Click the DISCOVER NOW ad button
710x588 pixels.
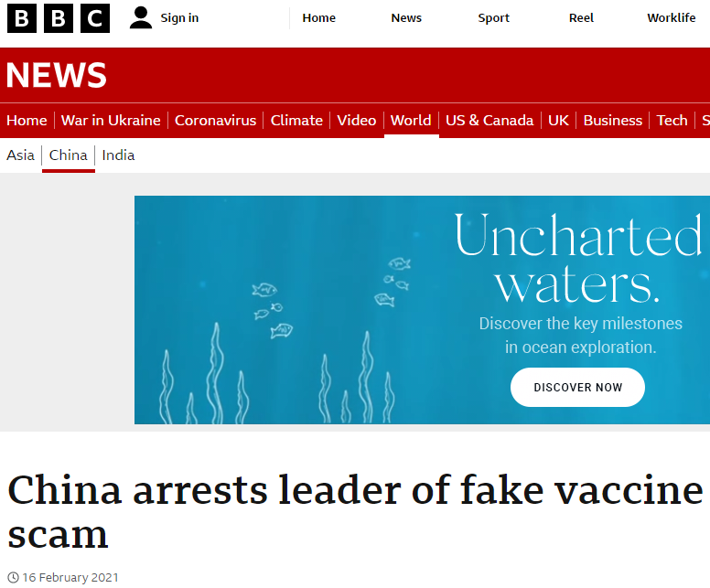pyautogui.click(x=577, y=387)
